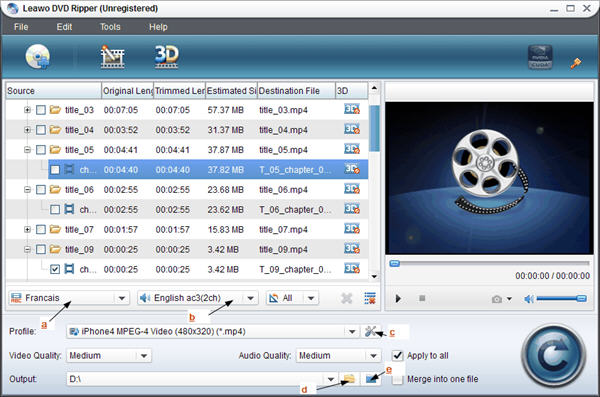Open the Video Quality dropdown

coord(144,356)
